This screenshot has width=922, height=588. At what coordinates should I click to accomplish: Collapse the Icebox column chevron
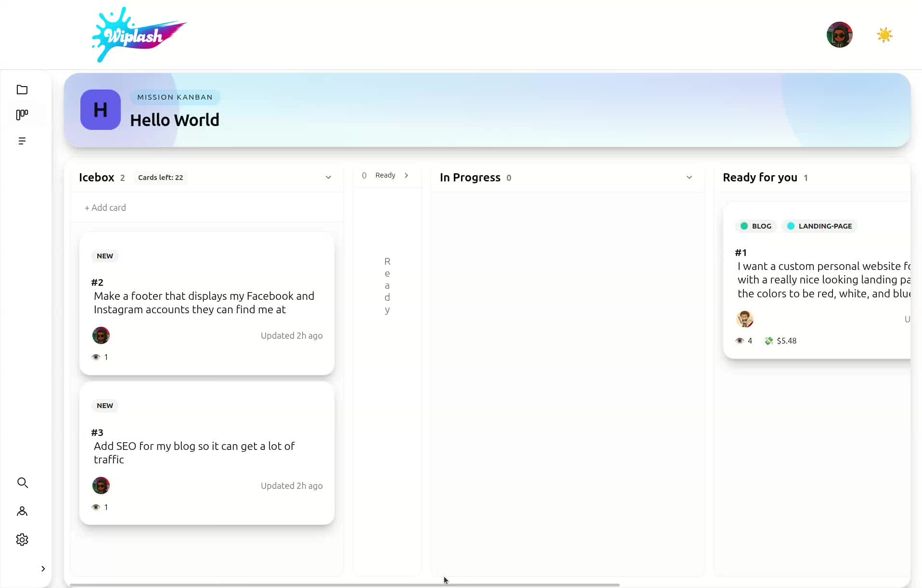pyautogui.click(x=329, y=177)
